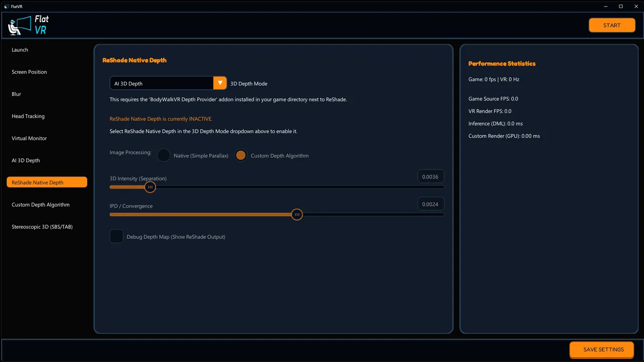644x362 pixels.
Task: Minimize the FlatVR window
Action: coord(606,6)
